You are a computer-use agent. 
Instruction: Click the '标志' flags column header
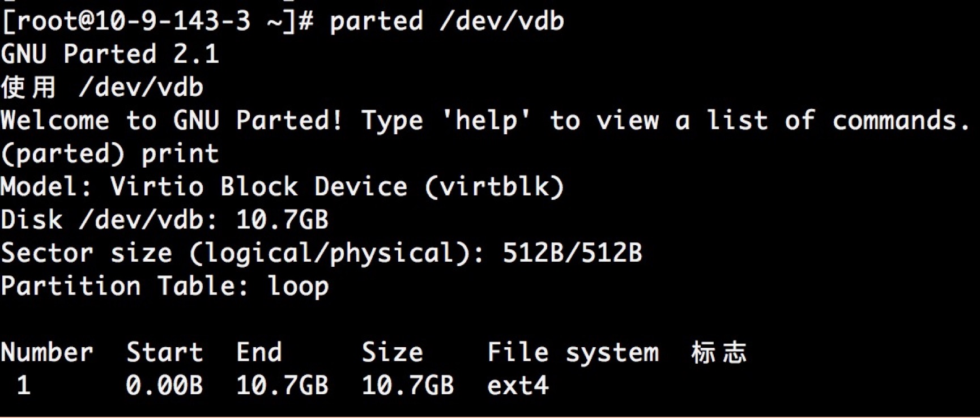tap(718, 352)
